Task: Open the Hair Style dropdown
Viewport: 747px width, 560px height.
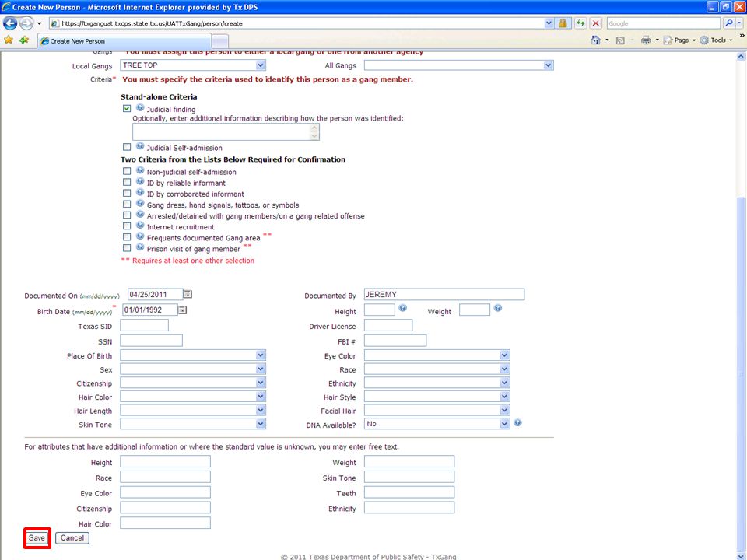Action: pos(437,397)
